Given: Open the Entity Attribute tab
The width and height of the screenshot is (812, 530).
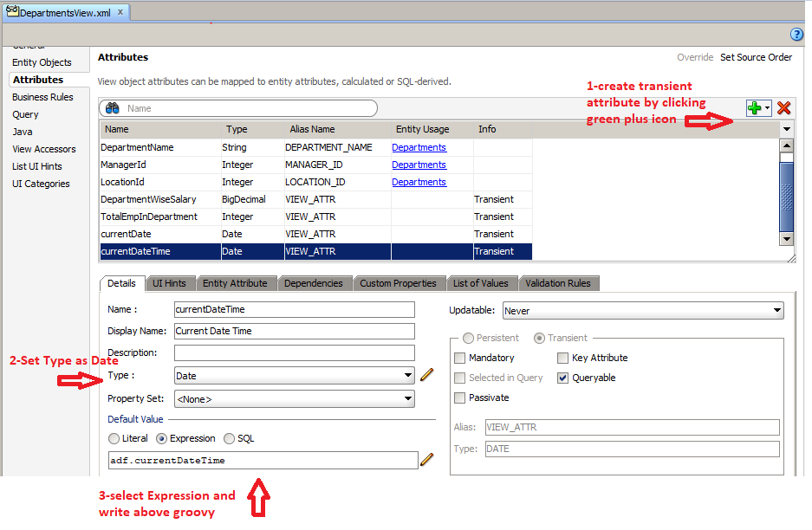Looking at the screenshot, I should pyautogui.click(x=235, y=283).
